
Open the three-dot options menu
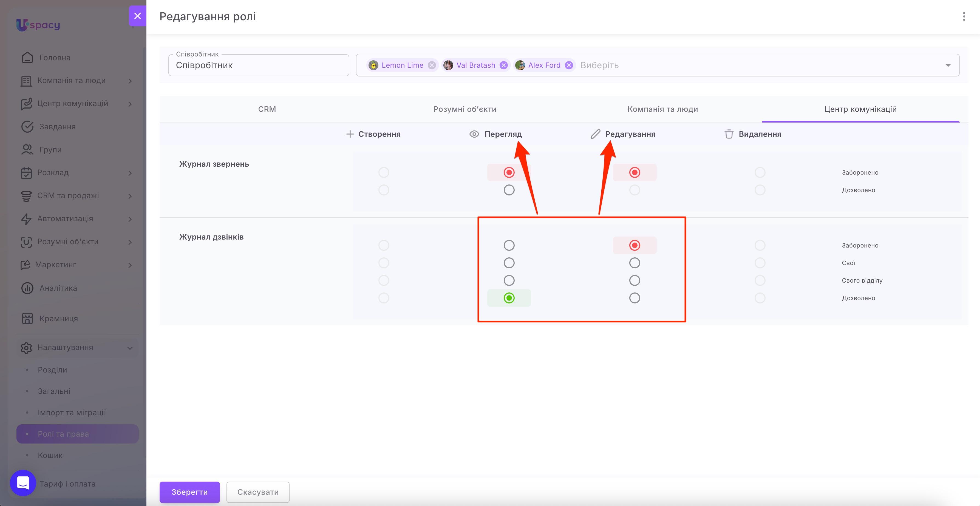pyautogui.click(x=964, y=16)
